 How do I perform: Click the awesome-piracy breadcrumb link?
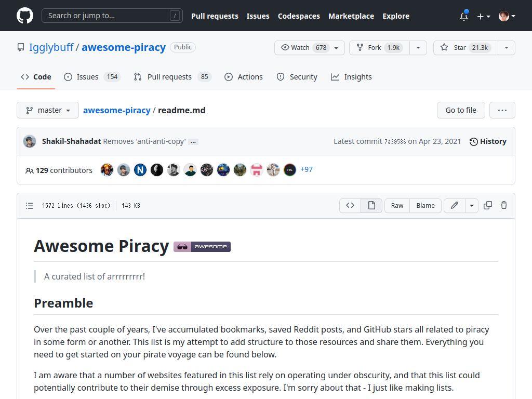click(x=117, y=110)
